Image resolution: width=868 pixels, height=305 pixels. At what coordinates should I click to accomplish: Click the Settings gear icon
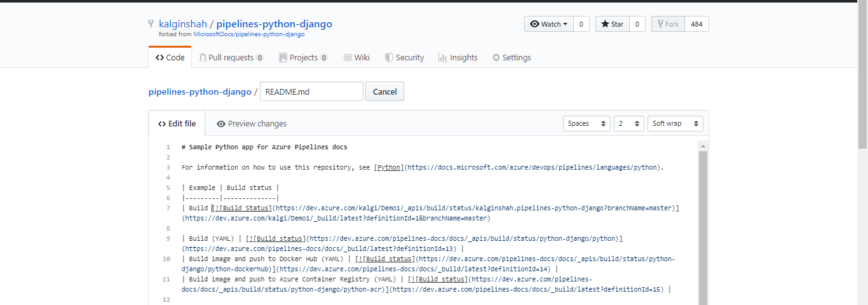click(x=496, y=57)
